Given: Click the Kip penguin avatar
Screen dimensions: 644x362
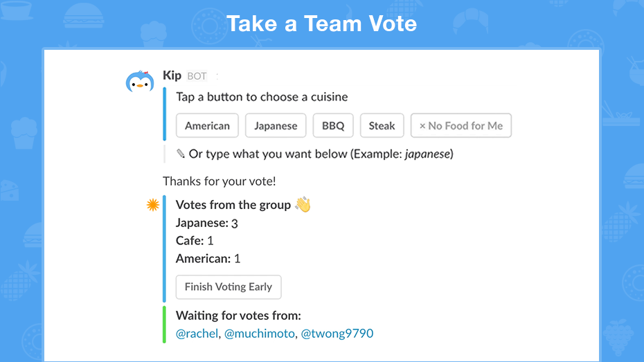Looking at the screenshot, I should pyautogui.click(x=140, y=81).
